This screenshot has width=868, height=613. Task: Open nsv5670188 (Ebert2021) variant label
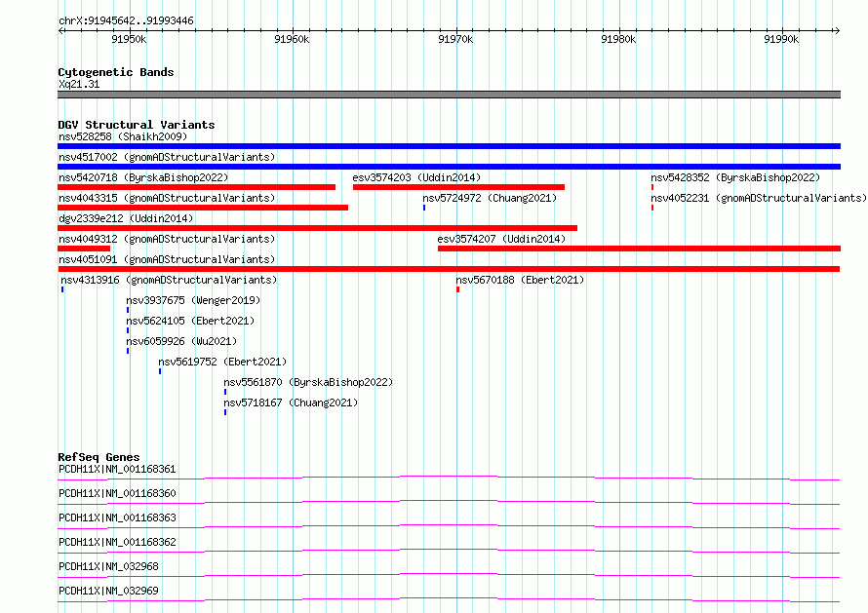(x=520, y=280)
